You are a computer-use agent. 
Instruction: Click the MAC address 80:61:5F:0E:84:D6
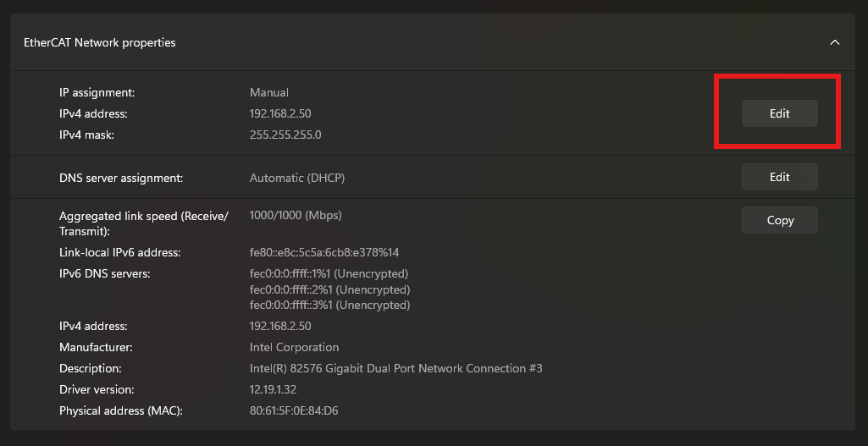click(294, 410)
